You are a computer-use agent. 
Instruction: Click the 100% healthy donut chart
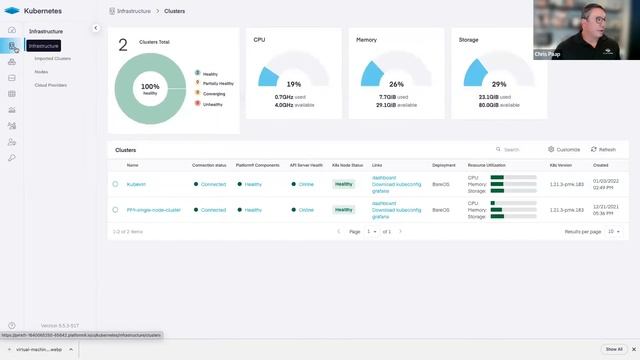click(150, 89)
